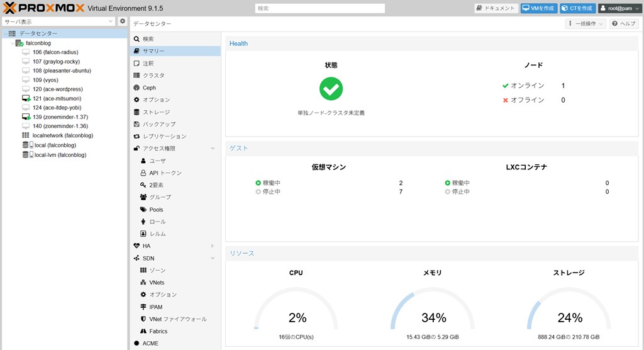Click the VMを作成 button
Viewport: 644px width, 350px height.
coord(538,8)
